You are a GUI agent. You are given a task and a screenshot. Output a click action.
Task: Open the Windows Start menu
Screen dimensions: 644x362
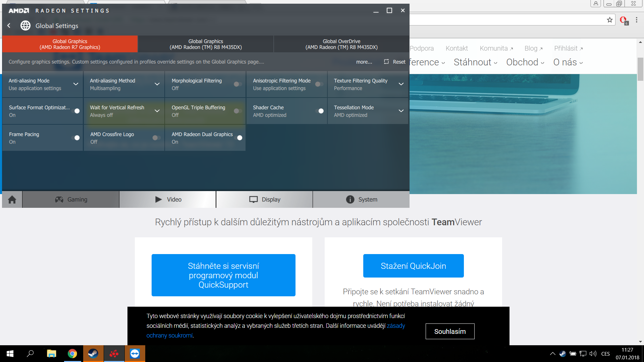[10, 354]
